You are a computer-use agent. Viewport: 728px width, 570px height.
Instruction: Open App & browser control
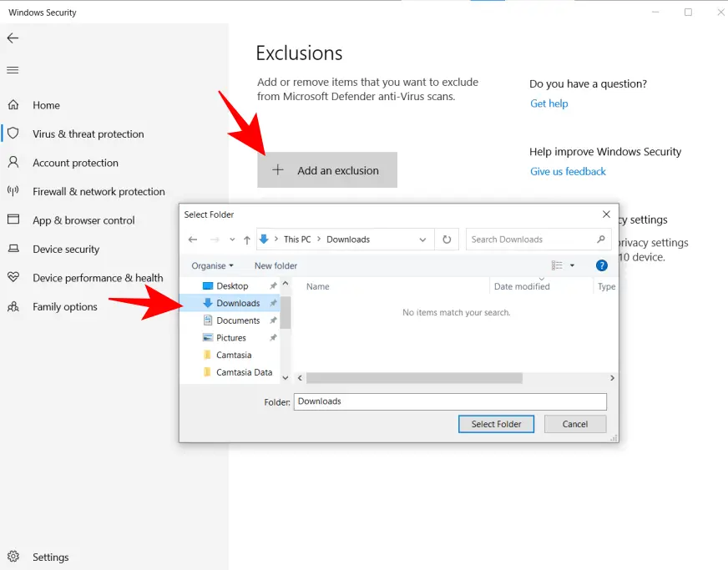[83, 220]
